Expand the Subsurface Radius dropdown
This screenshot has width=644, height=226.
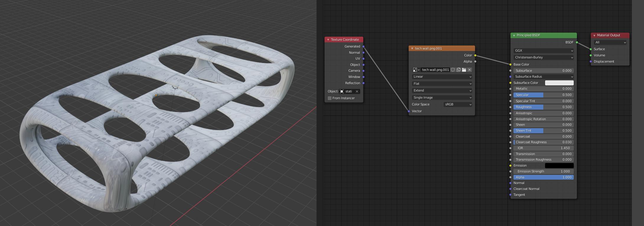tap(544, 77)
